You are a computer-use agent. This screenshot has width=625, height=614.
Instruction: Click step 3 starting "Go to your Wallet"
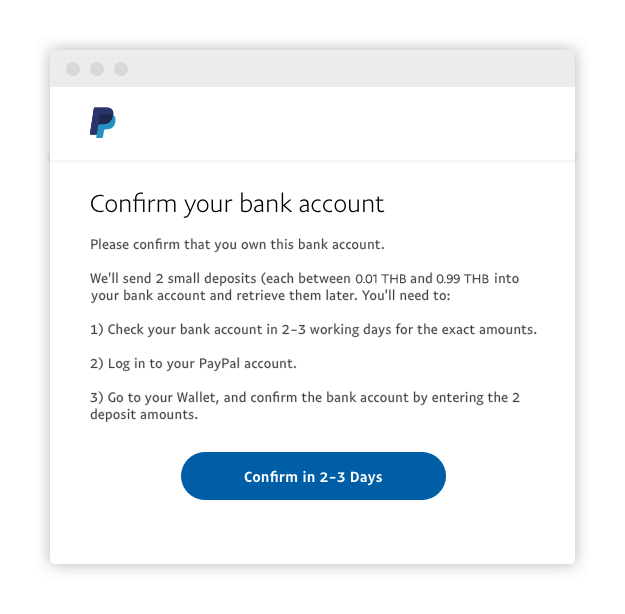(x=305, y=397)
